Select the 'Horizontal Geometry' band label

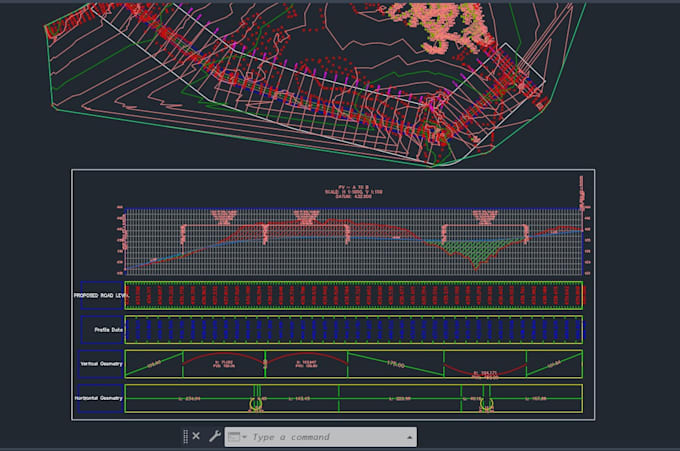click(98, 398)
